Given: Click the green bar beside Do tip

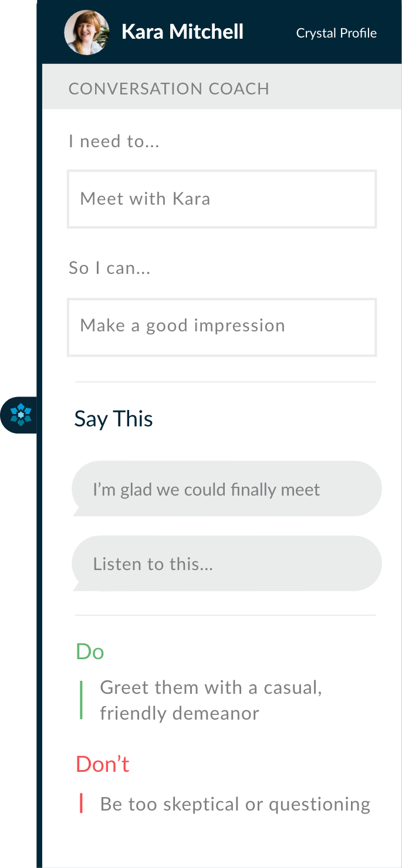Looking at the screenshot, I should click(x=81, y=700).
